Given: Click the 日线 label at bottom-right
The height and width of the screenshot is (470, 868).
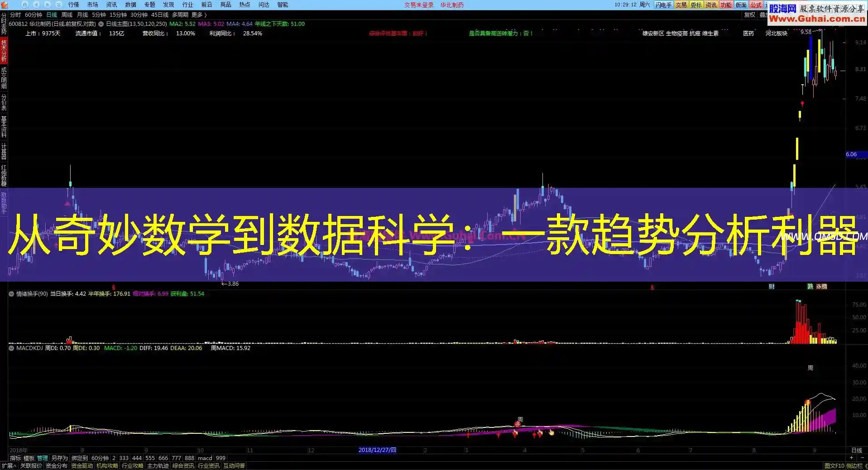Looking at the screenshot, I should coord(857,450).
